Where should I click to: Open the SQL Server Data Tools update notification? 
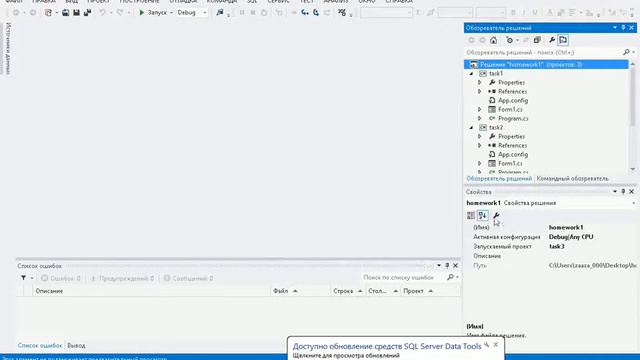point(387,347)
